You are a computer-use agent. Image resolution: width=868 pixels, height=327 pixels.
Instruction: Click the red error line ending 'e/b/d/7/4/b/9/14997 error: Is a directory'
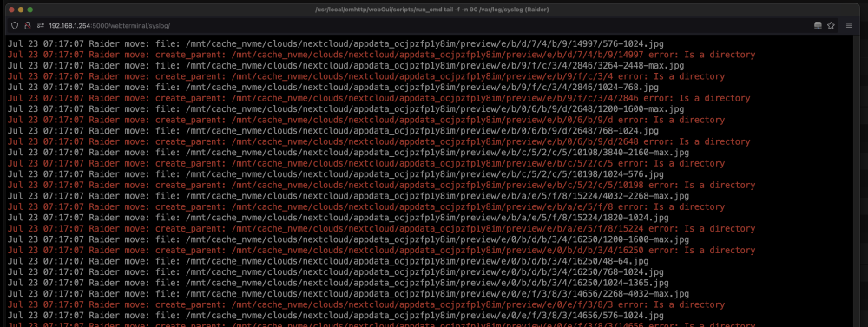pyautogui.click(x=381, y=55)
